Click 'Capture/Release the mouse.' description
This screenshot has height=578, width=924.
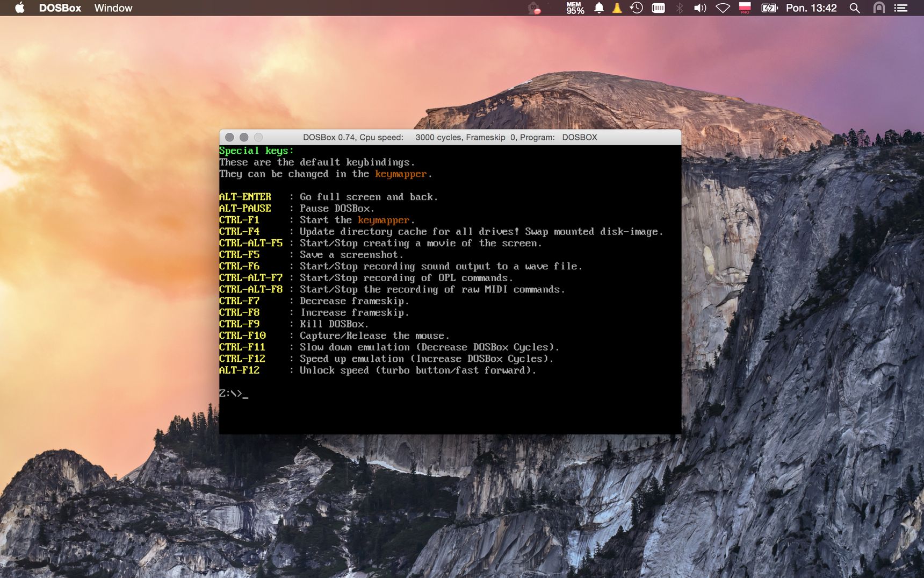click(x=374, y=336)
